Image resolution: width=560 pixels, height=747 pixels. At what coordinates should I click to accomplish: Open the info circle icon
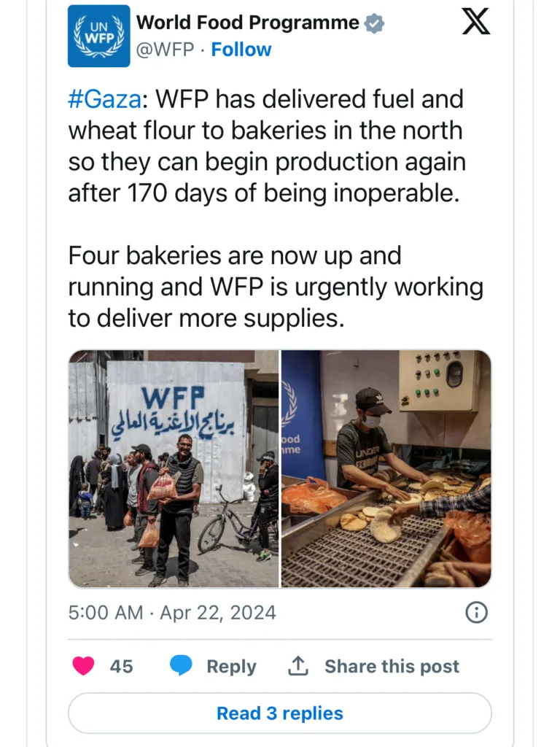click(x=476, y=613)
